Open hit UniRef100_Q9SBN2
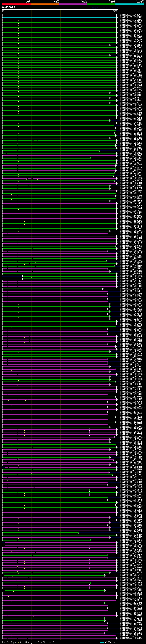 (131, 17)
